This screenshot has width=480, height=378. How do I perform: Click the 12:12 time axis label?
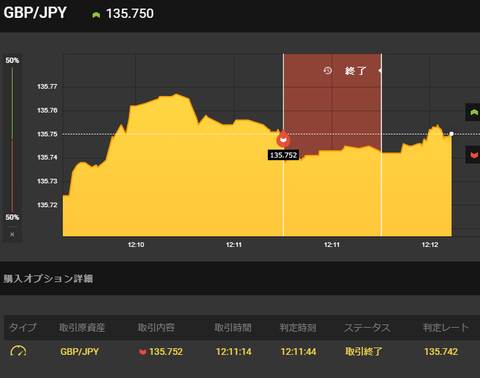point(430,245)
